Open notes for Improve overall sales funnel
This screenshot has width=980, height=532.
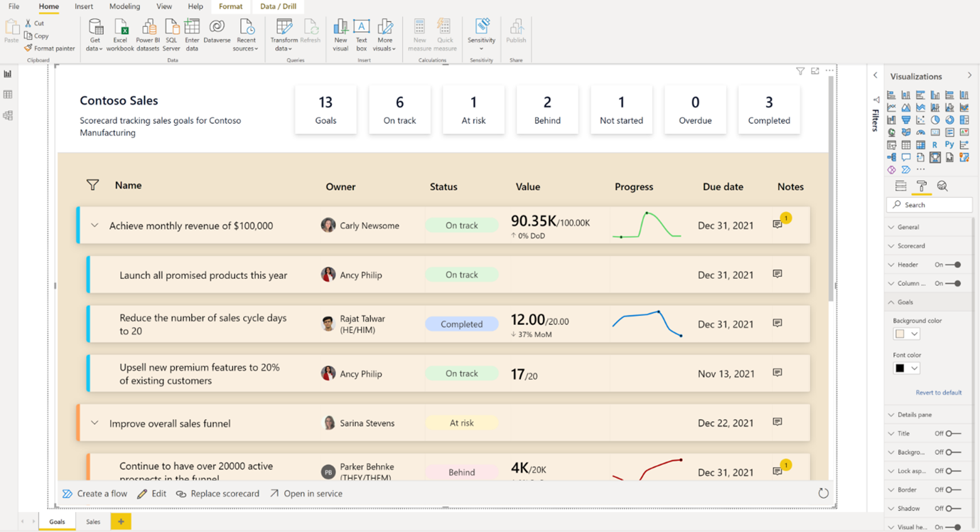click(777, 422)
